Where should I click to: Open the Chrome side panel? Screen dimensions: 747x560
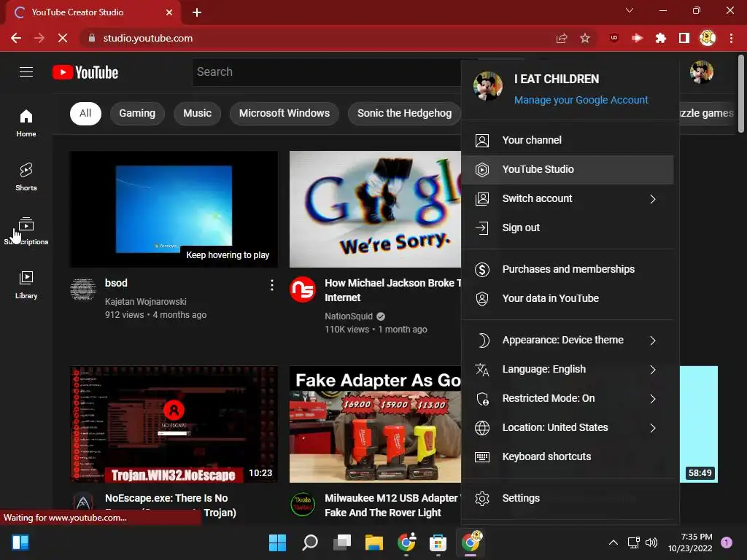(x=684, y=38)
